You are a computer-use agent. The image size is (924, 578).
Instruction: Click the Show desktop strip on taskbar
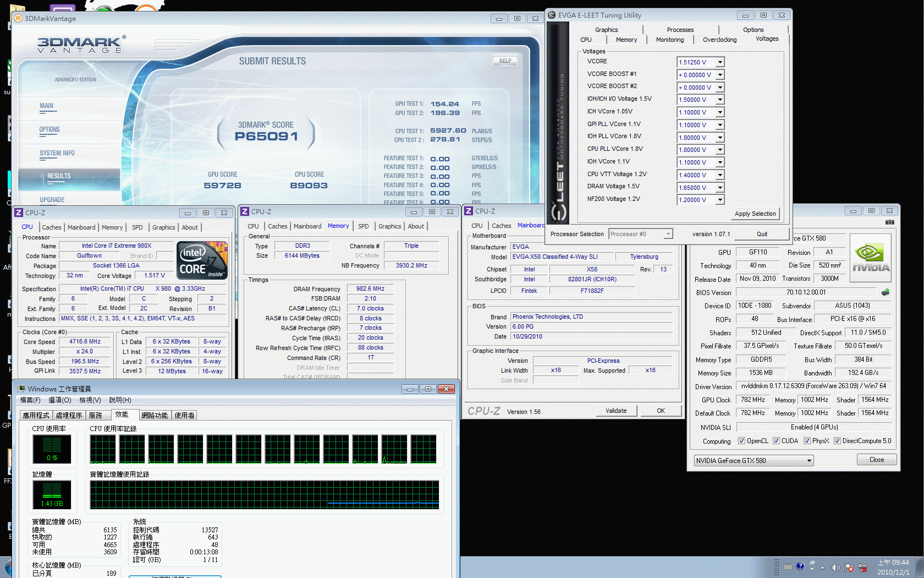(x=920, y=568)
